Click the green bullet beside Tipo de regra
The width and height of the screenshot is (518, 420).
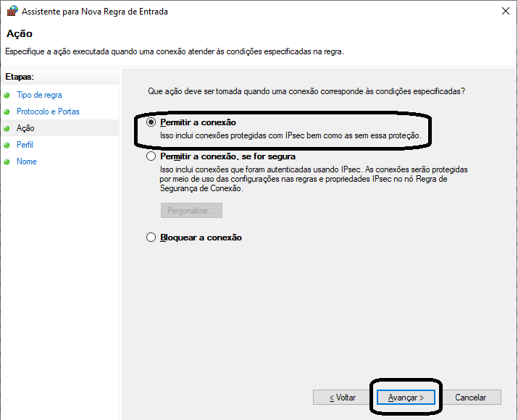[x=7, y=96]
